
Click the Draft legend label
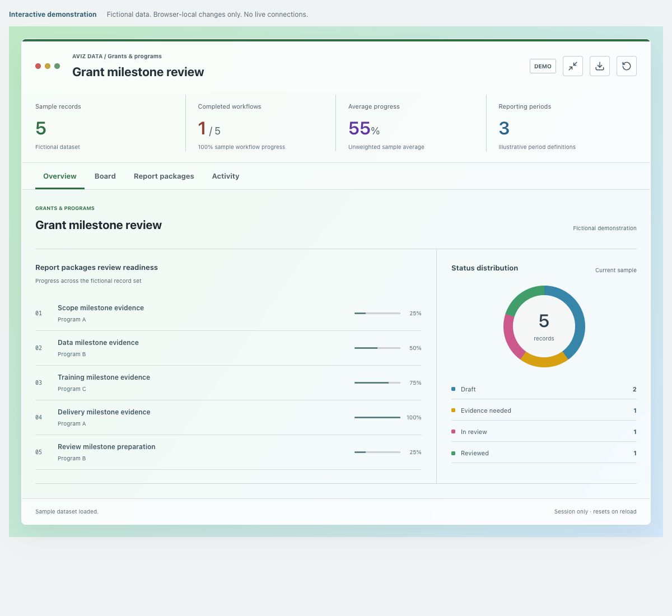tap(468, 389)
